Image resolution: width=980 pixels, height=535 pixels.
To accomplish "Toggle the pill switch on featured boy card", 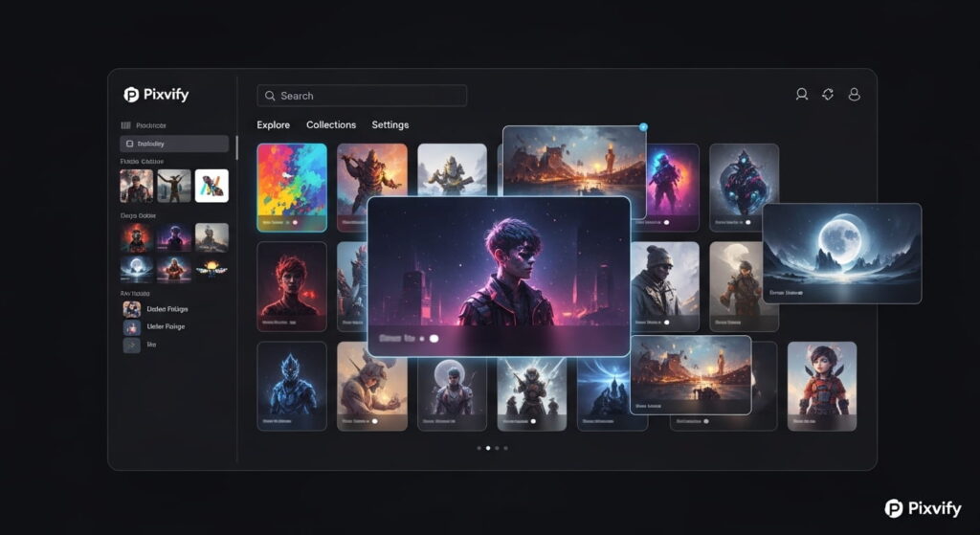I will (x=434, y=338).
